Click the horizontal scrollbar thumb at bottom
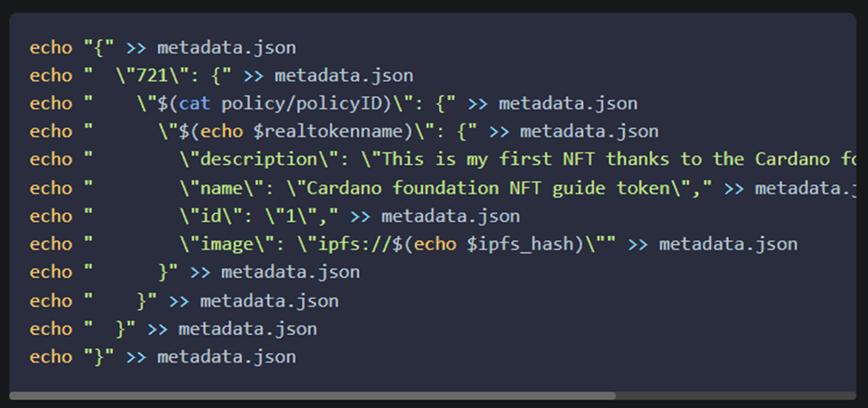868x408 pixels. 312,396
